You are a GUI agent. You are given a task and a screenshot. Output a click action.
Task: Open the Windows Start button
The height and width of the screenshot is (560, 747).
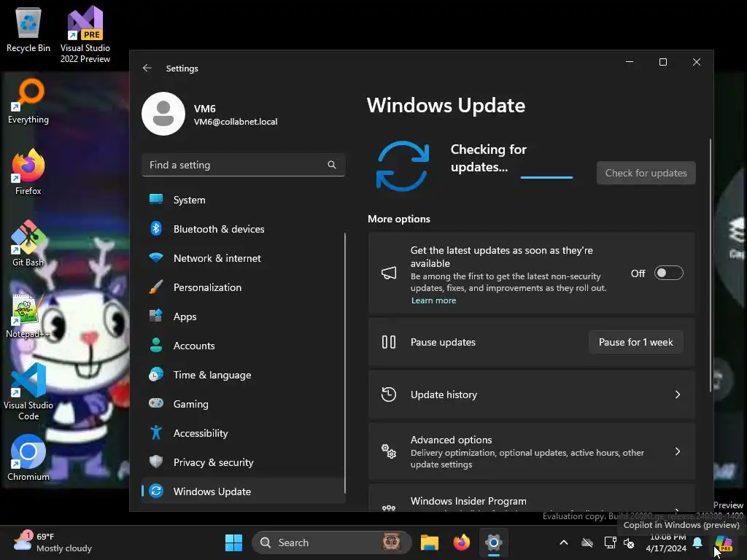(233, 542)
